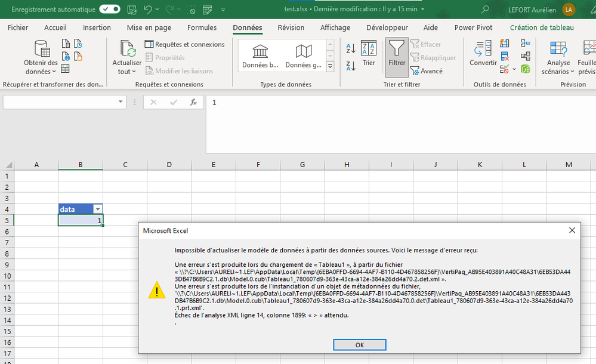596x364 pixels.
Task: Click the Convertir text-to-columns icon
Action: (x=483, y=49)
